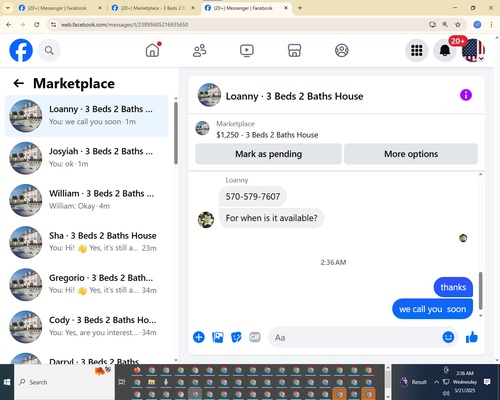Click the conversation list scrollbar thumb
This screenshot has height=400, width=500.
click(176, 133)
